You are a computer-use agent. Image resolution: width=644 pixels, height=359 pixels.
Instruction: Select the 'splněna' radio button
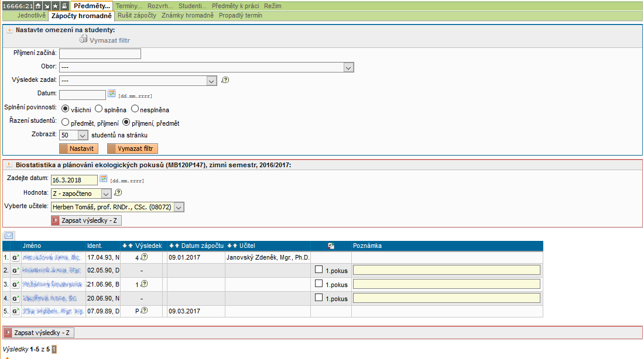click(x=99, y=109)
